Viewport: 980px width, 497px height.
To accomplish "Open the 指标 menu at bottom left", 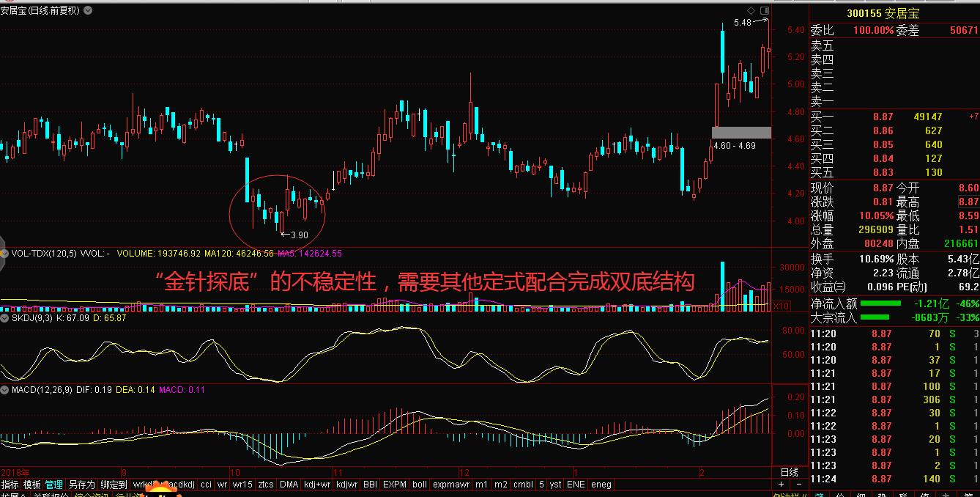I will point(10,485).
